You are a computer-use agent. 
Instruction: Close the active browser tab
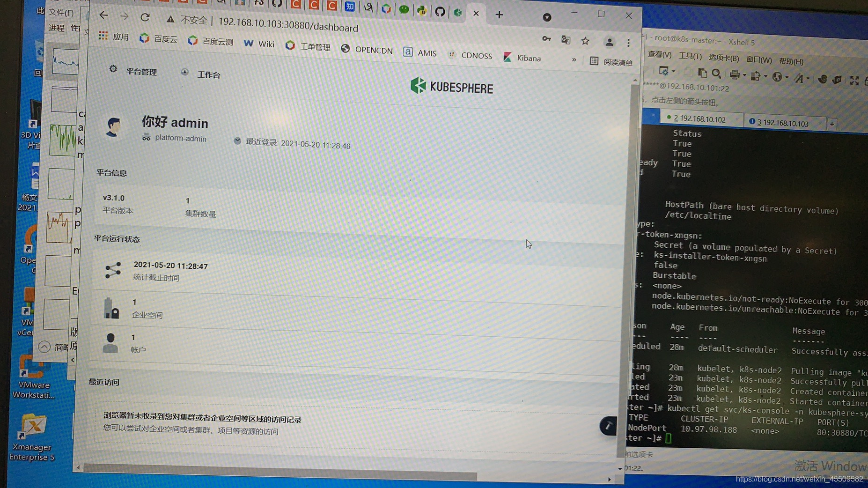coord(476,14)
